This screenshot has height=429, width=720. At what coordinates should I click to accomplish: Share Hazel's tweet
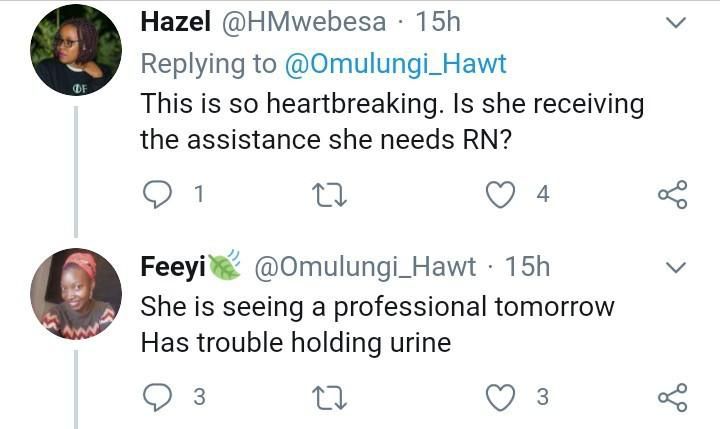pos(673,194)
